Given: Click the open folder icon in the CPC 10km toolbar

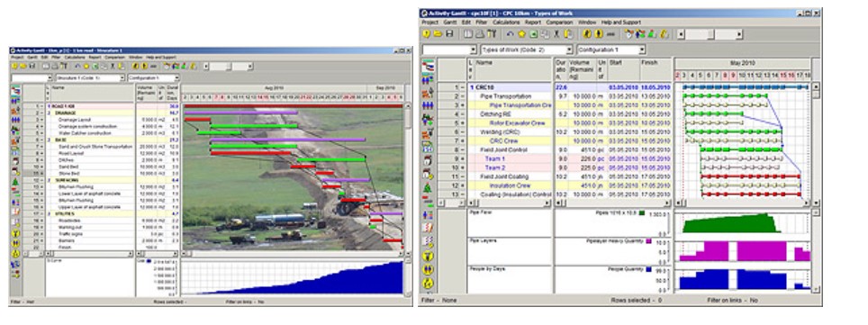Looking at the screenshot, I should (x=438, y=34).
